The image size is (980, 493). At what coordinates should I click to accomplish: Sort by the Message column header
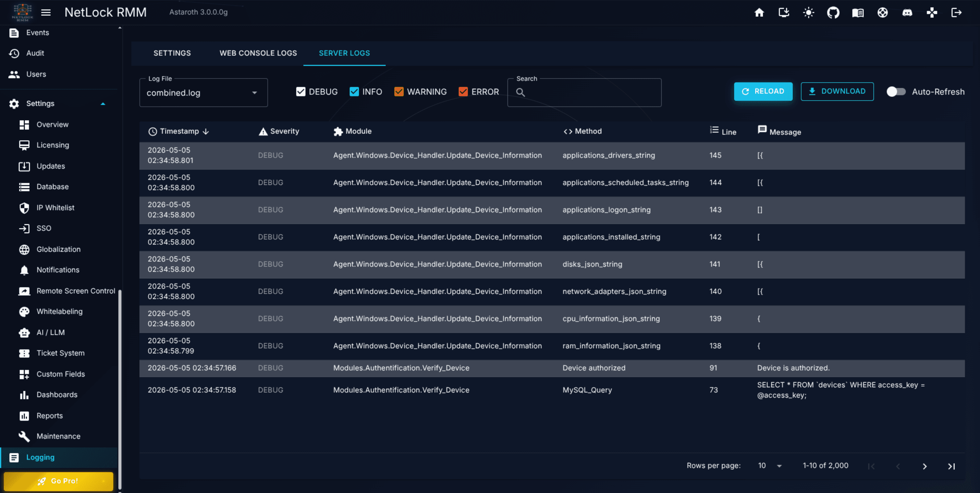tap(779, 131)
